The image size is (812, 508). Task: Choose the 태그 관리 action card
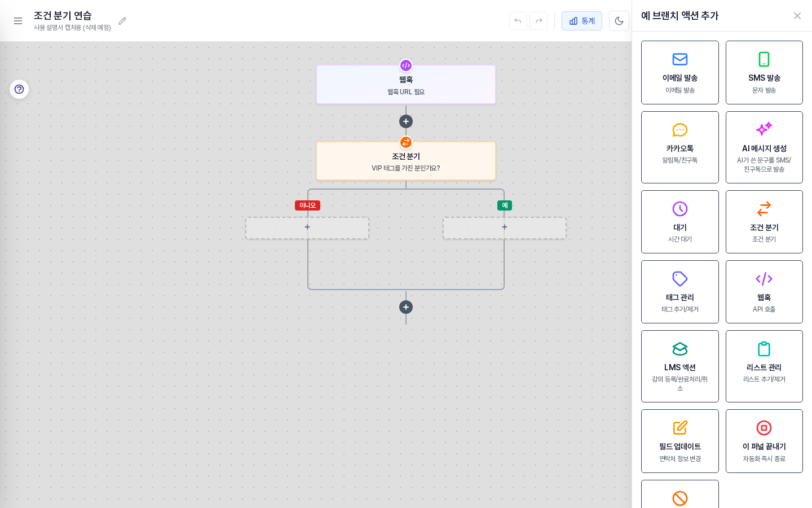(680, 292)
